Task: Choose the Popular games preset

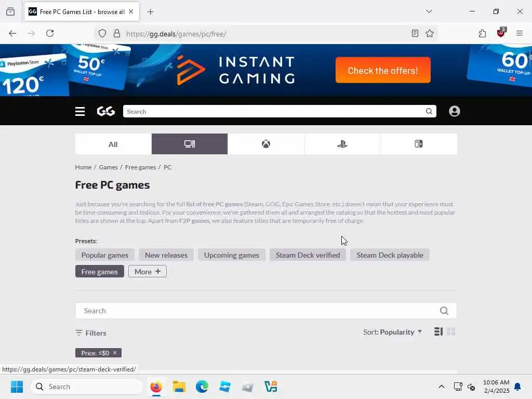Action: 105,255
